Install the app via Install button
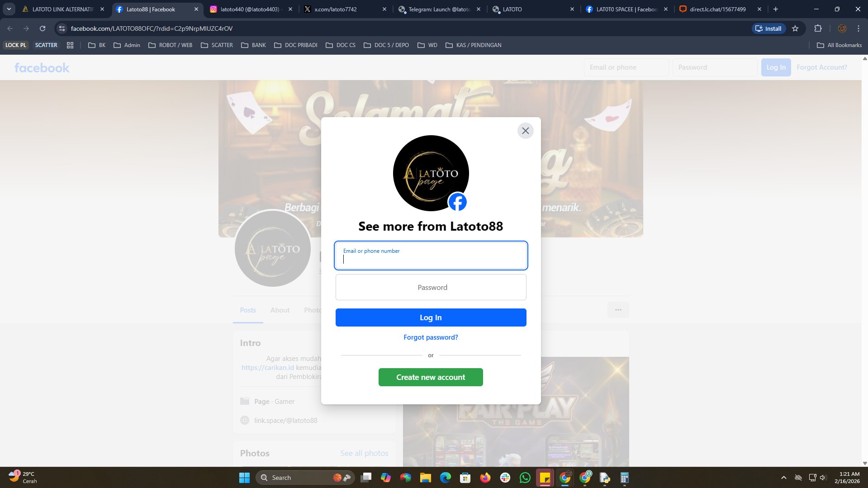Screen dimensions: 868x488 pos(768,28)
